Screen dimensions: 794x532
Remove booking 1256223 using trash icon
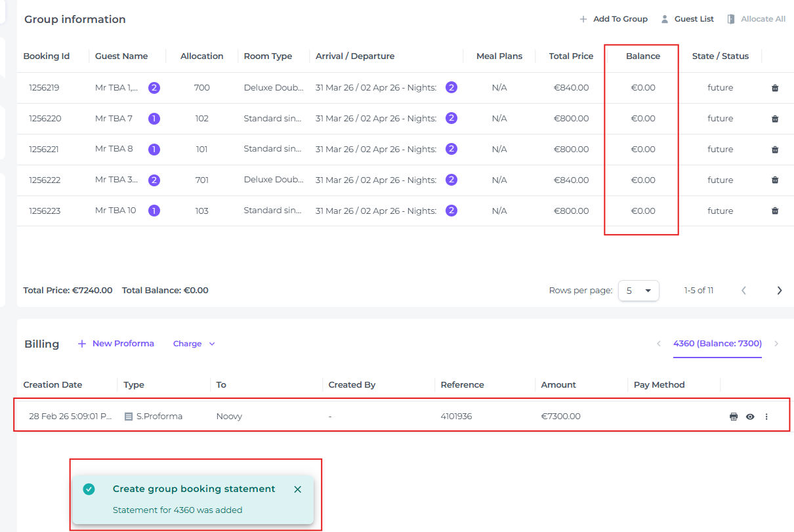(x=774, y=211)
